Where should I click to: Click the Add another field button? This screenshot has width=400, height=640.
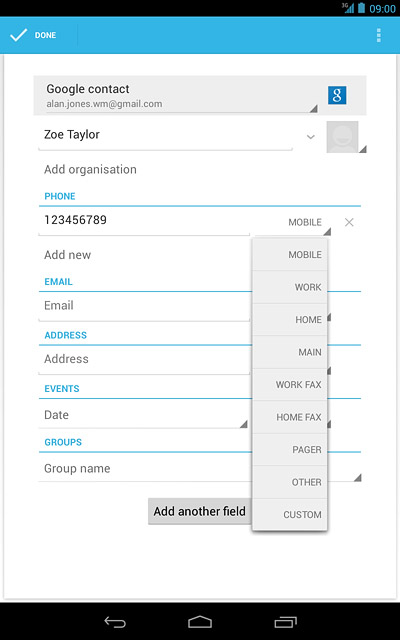[200, 511]
